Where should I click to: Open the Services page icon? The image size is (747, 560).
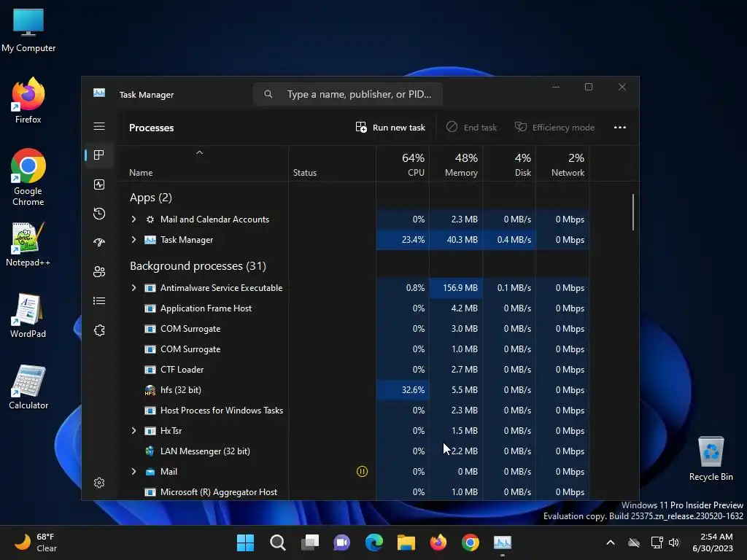click(99, 330)
